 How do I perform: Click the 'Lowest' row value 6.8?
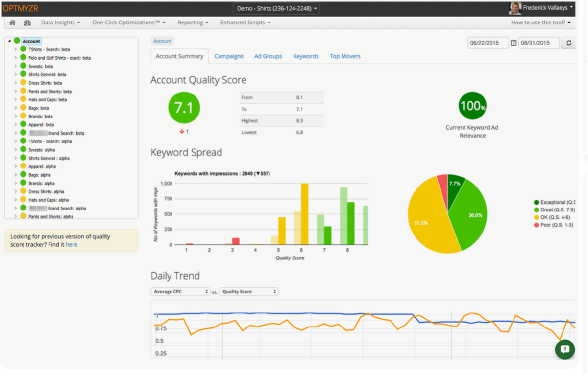299,132
